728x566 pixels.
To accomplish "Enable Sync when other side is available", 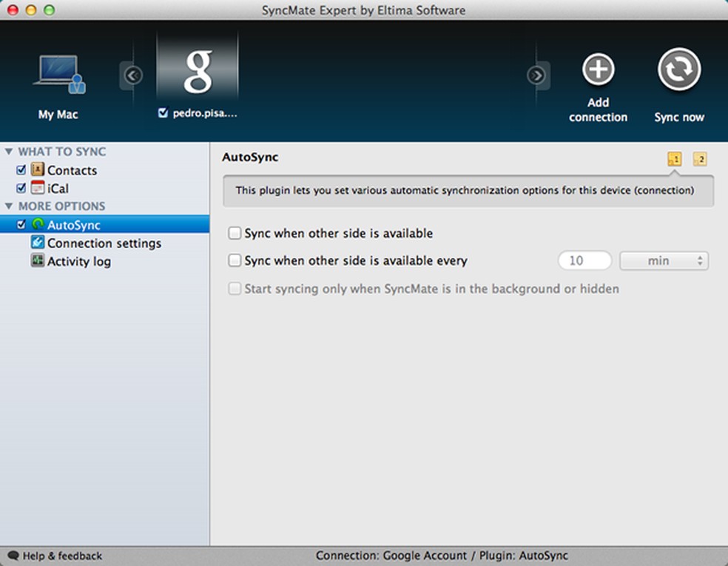I will [x=235, y=232].
